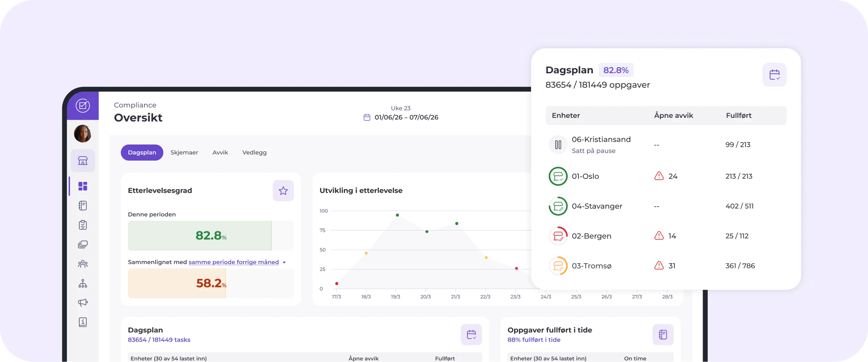Screen dimensions: 868x362
Task: Click the red chart point at 23/3
Action: point(516,269)
